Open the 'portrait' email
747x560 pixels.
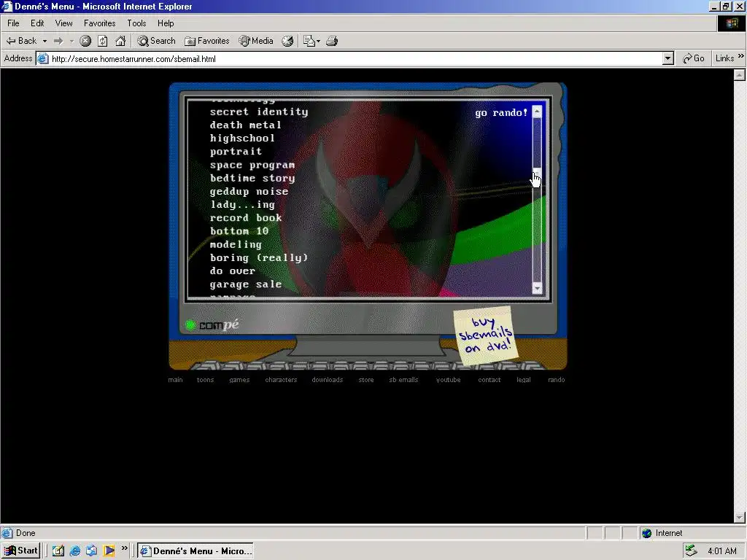click(x=236, y=152)
